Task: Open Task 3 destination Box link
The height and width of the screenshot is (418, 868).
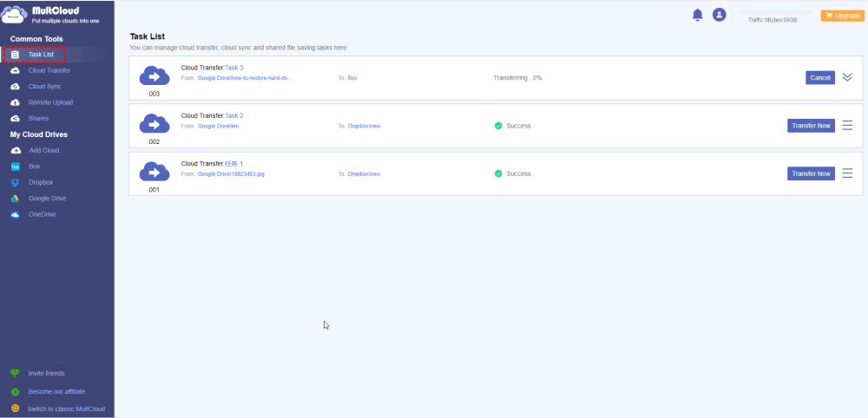Action: [x=352, y=78]
